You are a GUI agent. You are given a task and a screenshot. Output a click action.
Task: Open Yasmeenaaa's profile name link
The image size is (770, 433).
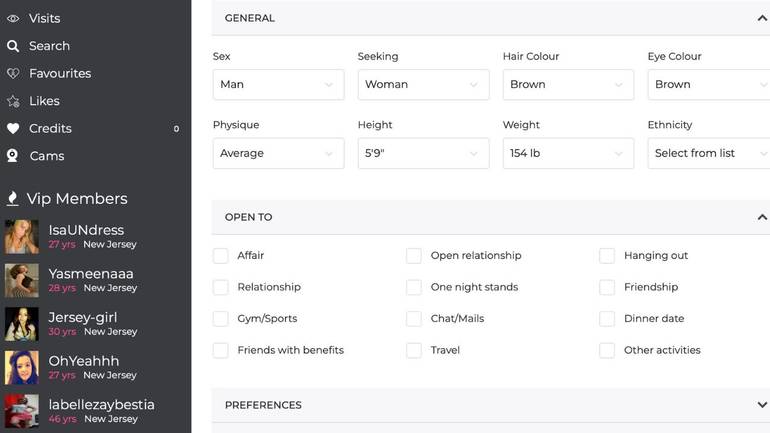tap(91, 274)
